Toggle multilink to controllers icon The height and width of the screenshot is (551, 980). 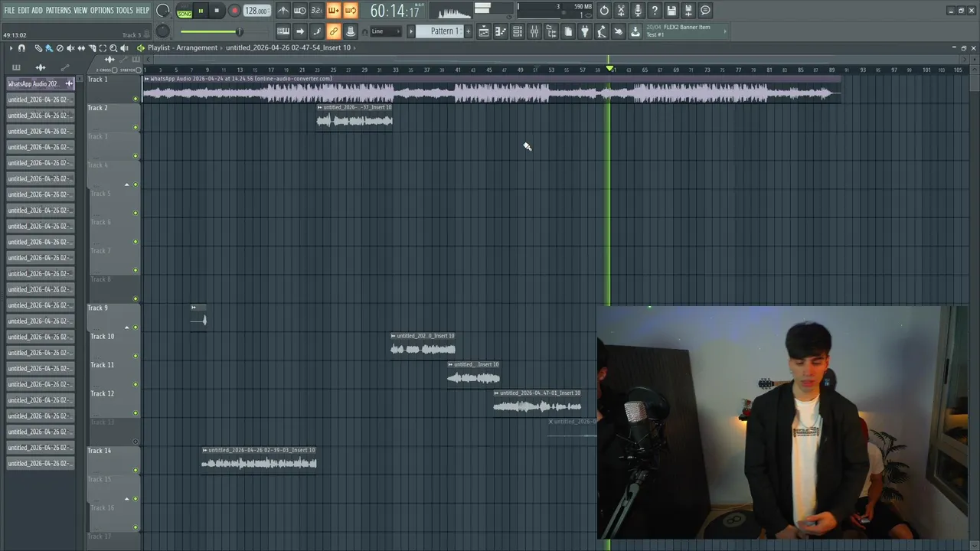[350, 31]
